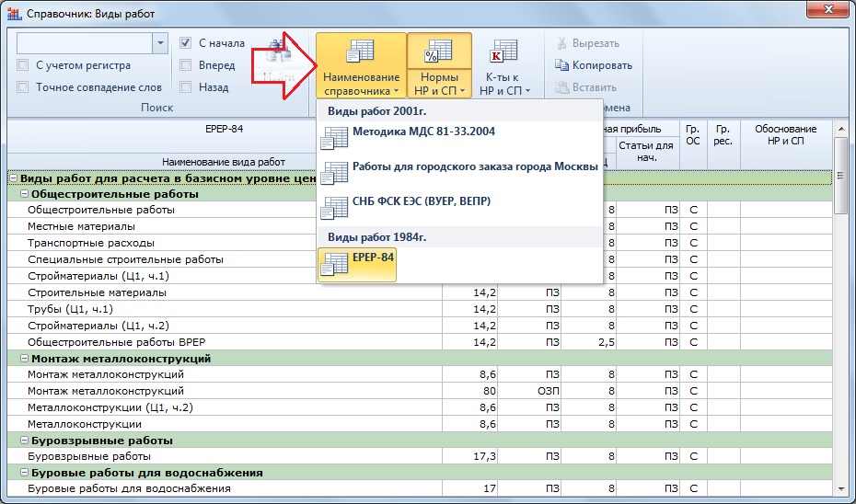Collapse the Общестроительные работы group
The width and height of the screenshot is (856, 504).
tap(24, 194)
